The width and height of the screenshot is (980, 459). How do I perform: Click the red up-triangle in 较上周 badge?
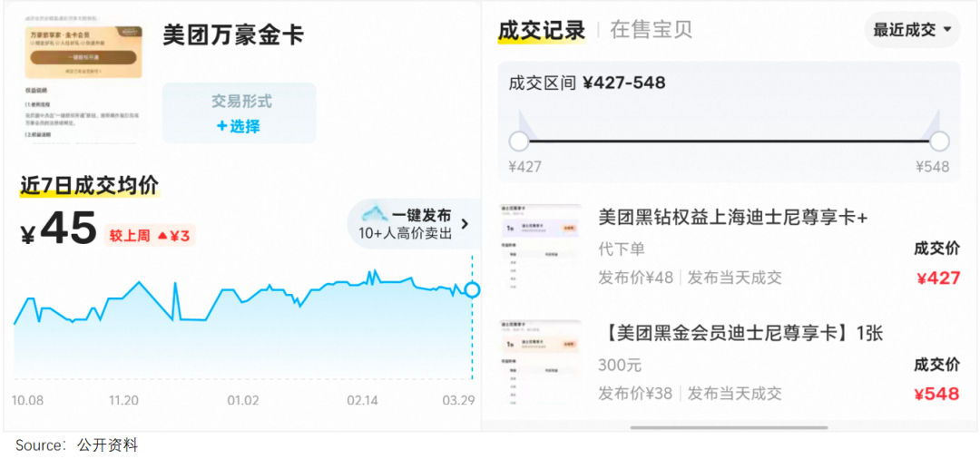162,236
